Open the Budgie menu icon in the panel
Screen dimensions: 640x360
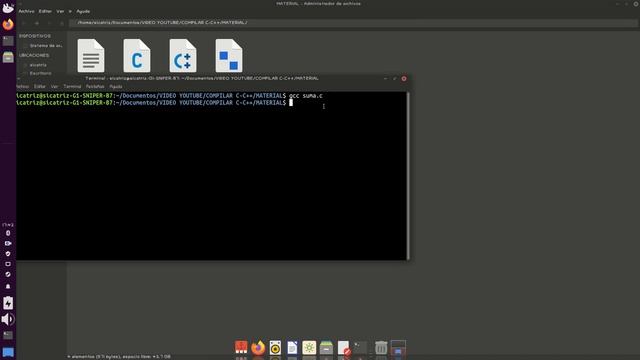tap(8, 7)
